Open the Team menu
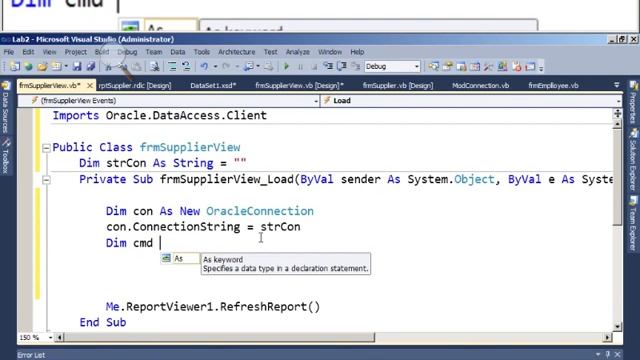 (154, 52)
